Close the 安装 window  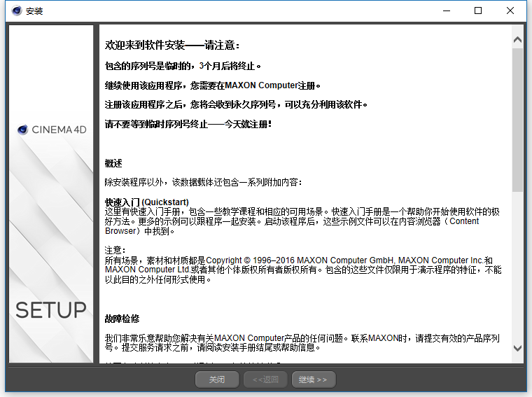pos(510,11)
